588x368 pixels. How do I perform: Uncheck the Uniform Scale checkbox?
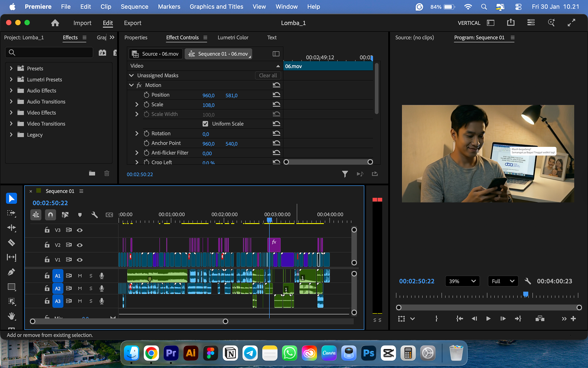(x=205, y=124)
